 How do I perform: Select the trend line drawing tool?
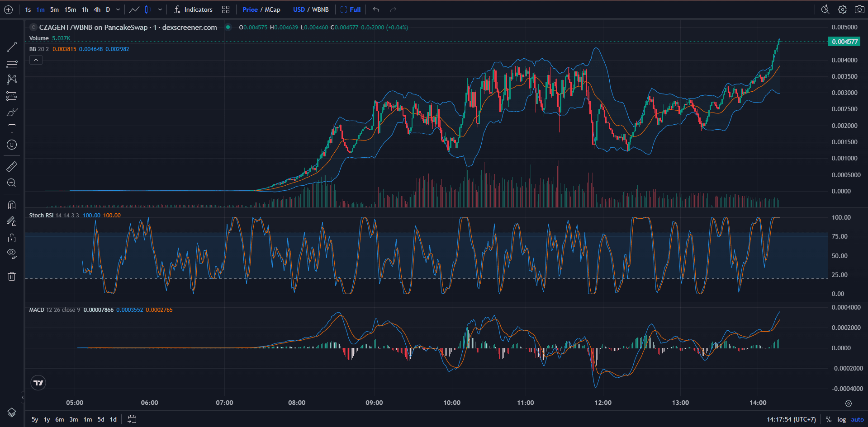click(x=11, y=47)
